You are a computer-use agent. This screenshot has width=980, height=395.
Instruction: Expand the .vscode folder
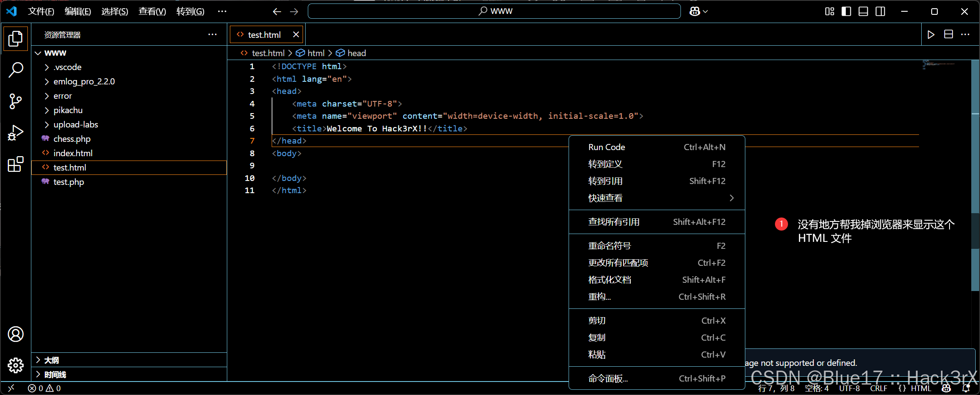pyautogui.click(x=129, y=67)
